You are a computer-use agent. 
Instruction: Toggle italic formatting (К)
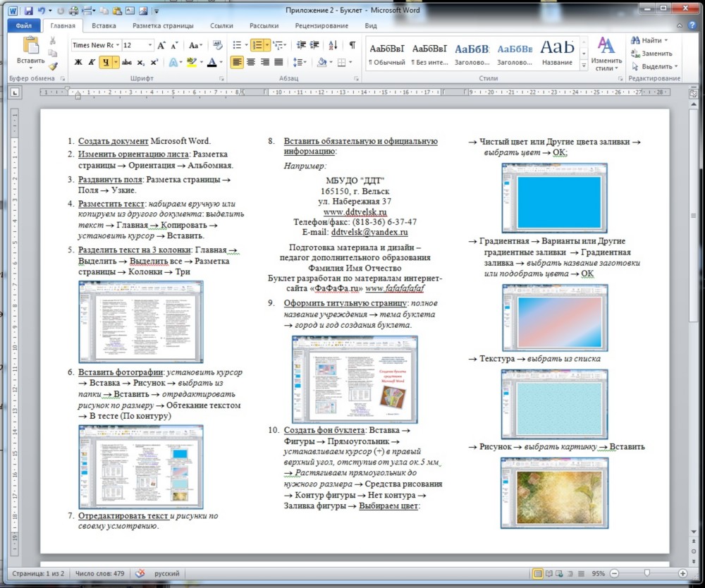click(91, 62)
